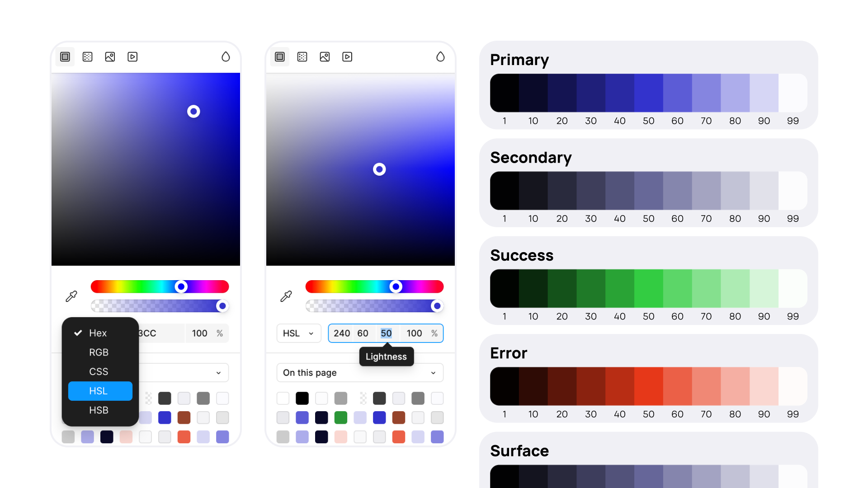
Task: Choose image fill icon in right picker
Action: 325,57
